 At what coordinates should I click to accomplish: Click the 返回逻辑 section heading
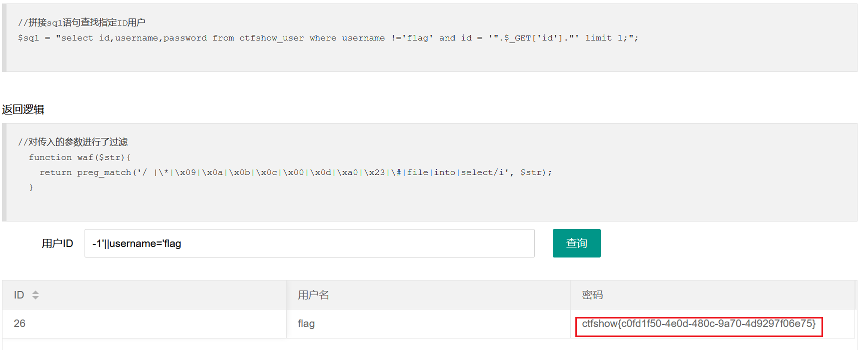pyautogui.click(x=23, y=109)
